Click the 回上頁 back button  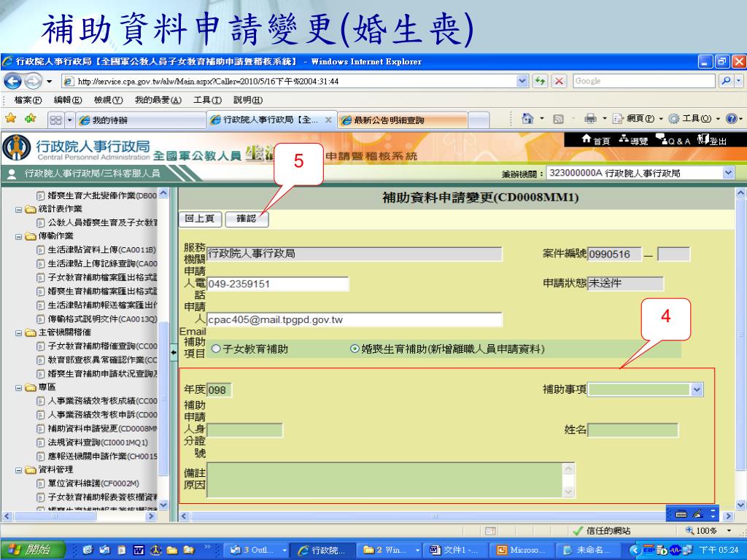(200, 218)
